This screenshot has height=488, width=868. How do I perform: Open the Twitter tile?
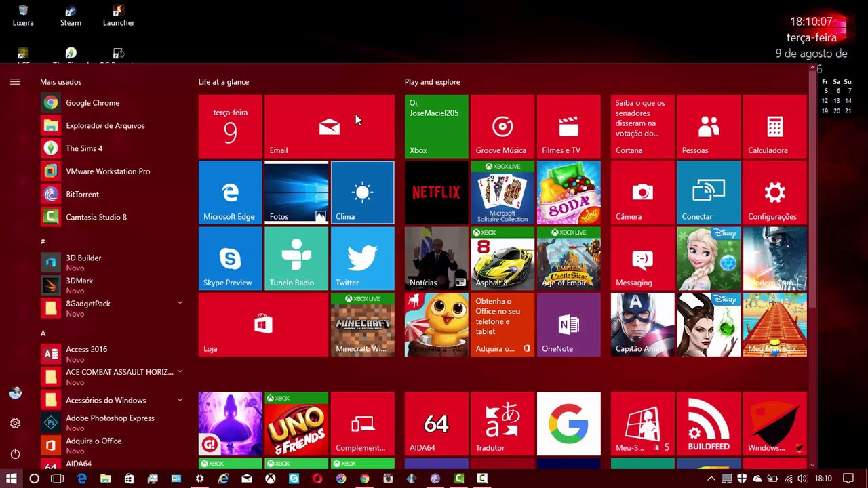(x=362, y=258)
